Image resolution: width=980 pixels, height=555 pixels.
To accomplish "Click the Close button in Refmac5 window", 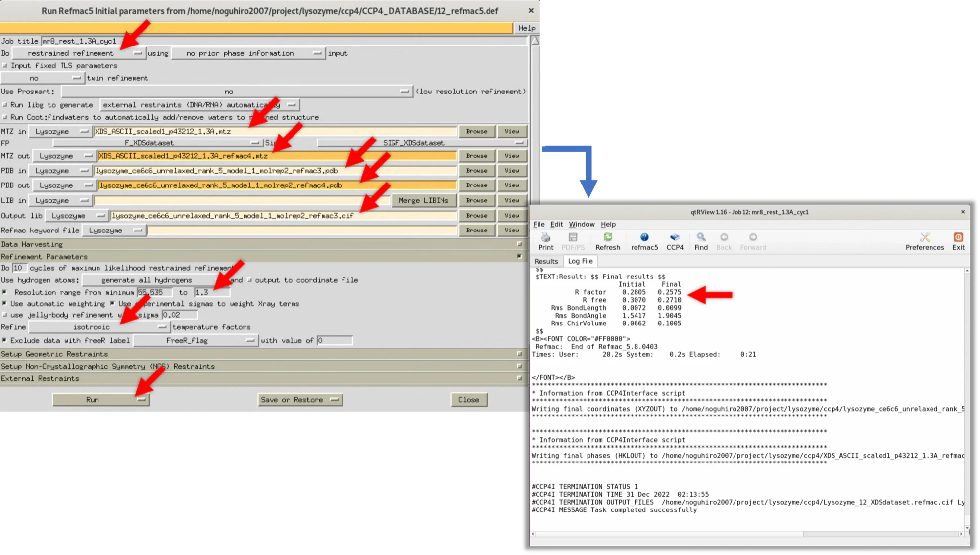I will point(468,400).
